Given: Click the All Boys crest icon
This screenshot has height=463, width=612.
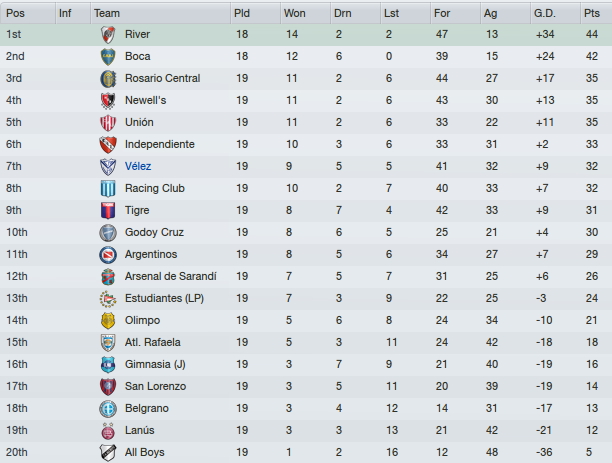Looking at the screenshot, I should point(108,452).
